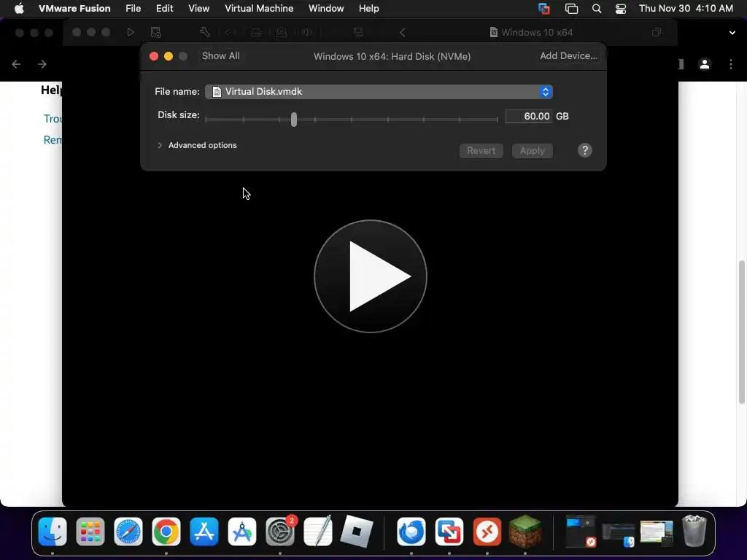Open the Virtual Disk.vmdk file name dropdown

[x=379, y=92]
